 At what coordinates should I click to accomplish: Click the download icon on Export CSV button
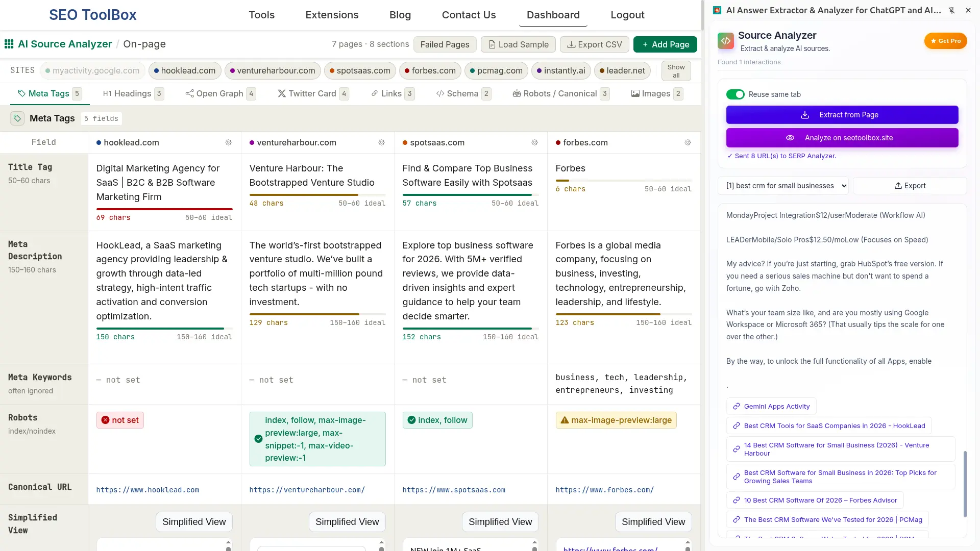coord(571,44)
